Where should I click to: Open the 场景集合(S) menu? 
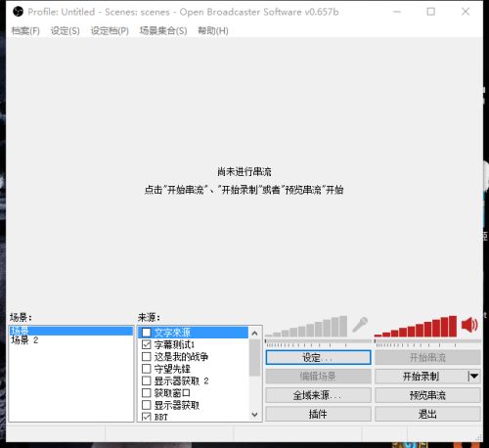point(163,31)
